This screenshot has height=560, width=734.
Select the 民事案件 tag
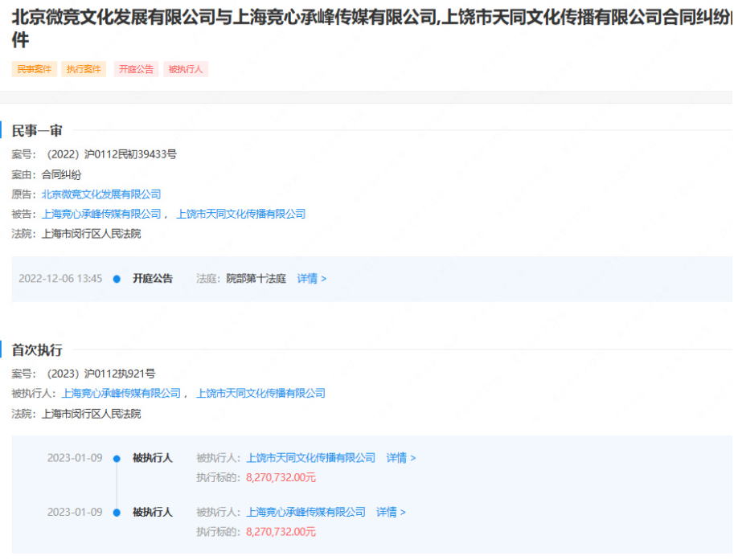(x=33, y=69)
